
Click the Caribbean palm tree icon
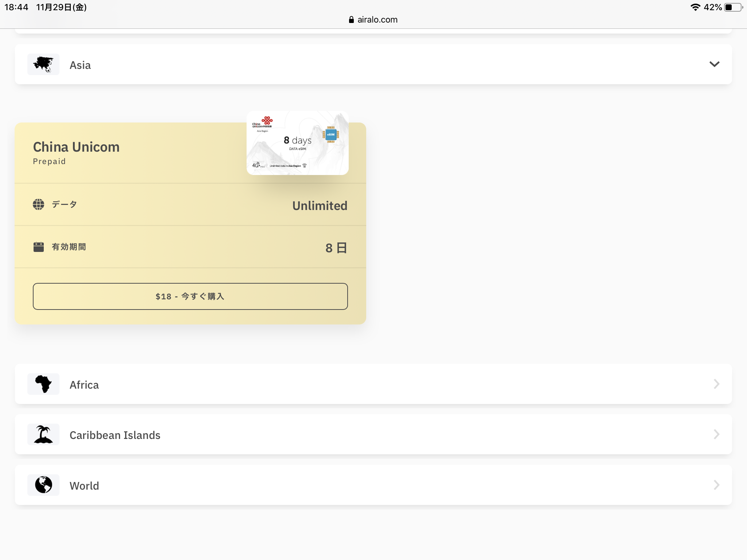(43, 434)
